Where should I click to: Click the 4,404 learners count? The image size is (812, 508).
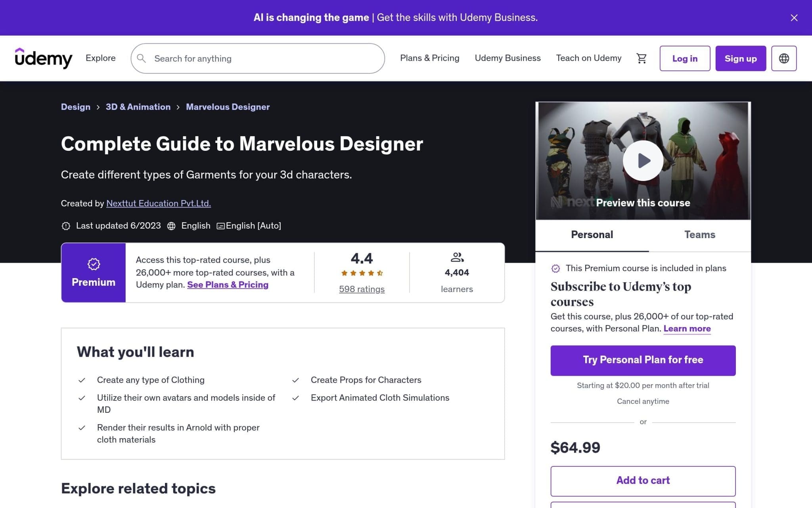coord(457,273)
